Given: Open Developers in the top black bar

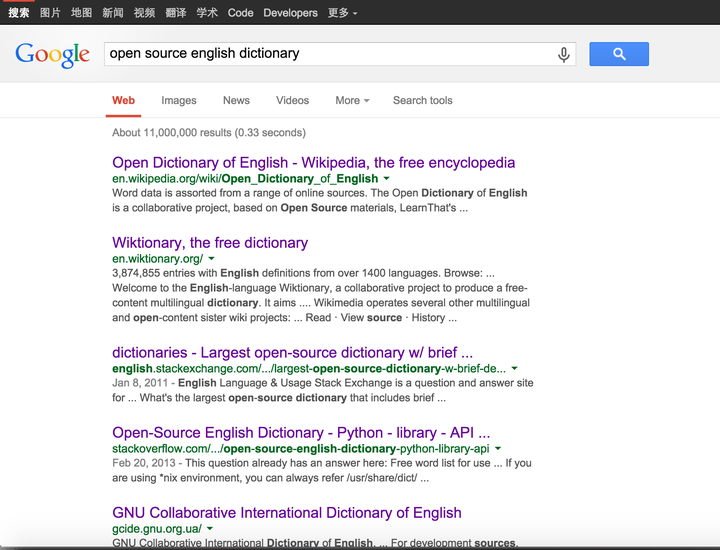Looking at the screenshot, I should [290, 13].
